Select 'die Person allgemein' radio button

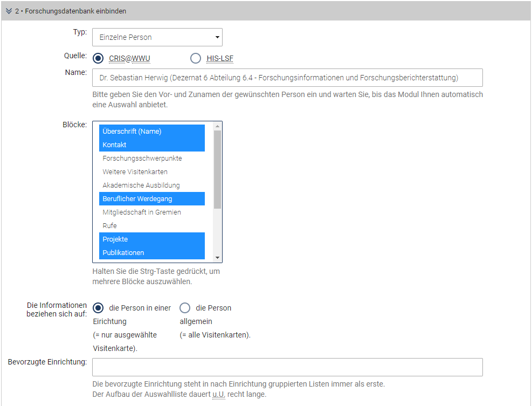tap(185, 308)
